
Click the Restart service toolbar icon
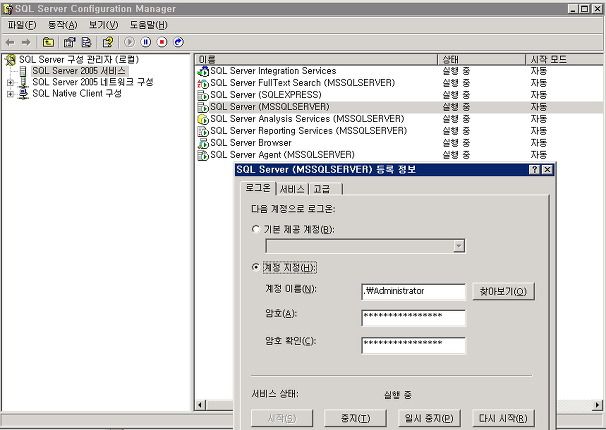pyautogui.click(x=179, y=42)
